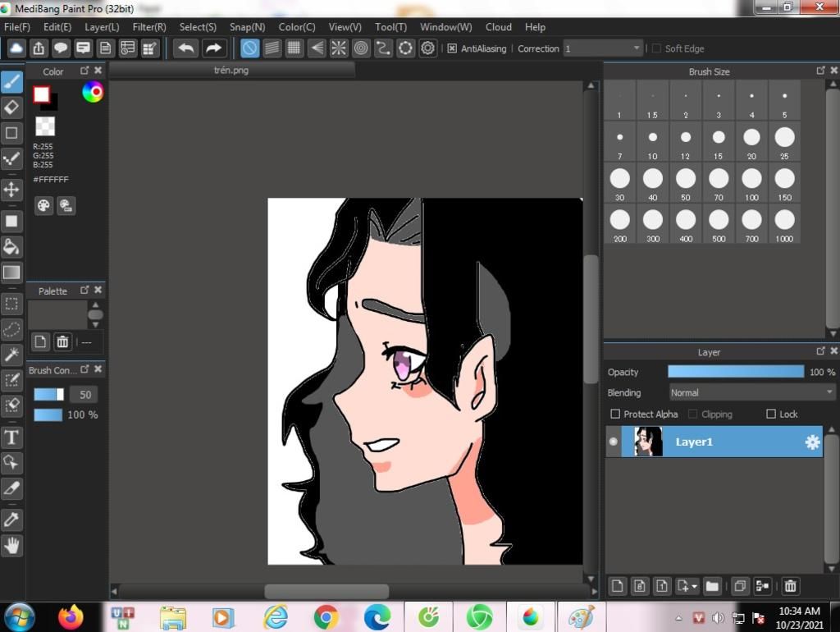
Task: Hide Layer1 using visibility dot
Action: pyautogui.click(x=614, y=442)
